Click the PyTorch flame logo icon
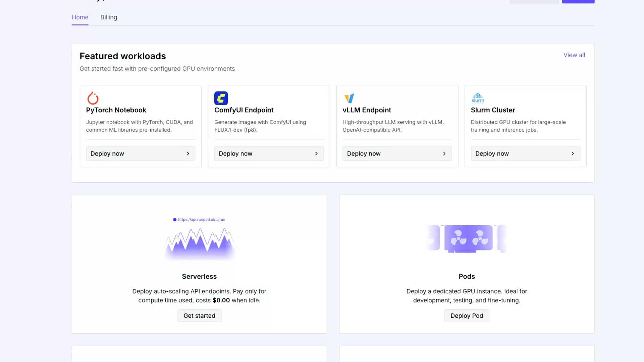The image size is (644, 362). pyautogui.click(x=93, y=98)
